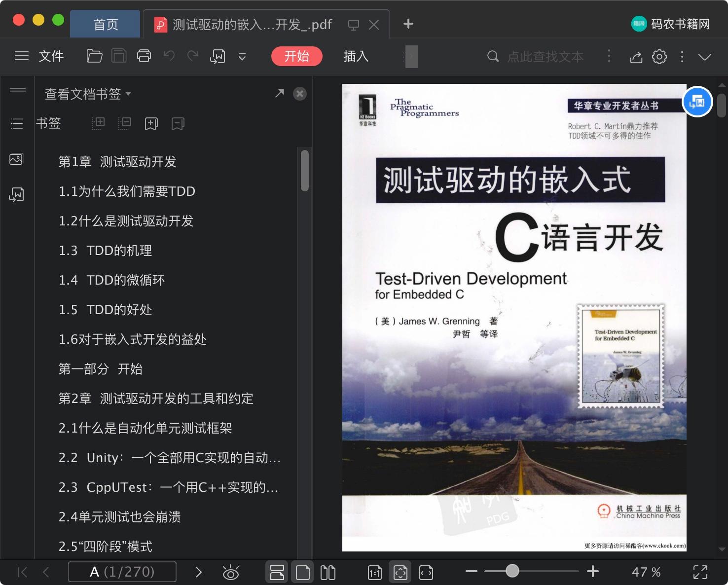Click the zoom slider handle
Screen dimensions: 728x585
coord(512,571)
